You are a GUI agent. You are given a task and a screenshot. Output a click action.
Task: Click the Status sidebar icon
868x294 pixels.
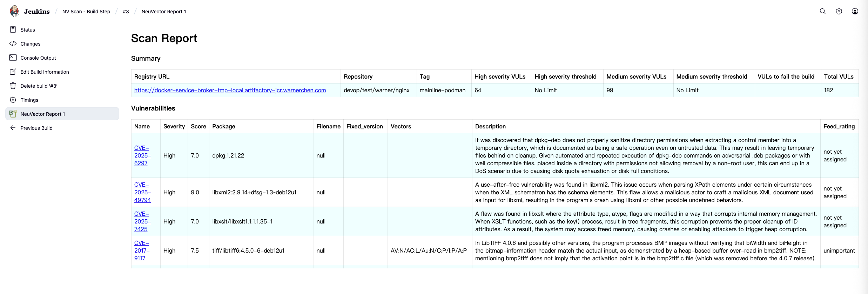(13, 29)
